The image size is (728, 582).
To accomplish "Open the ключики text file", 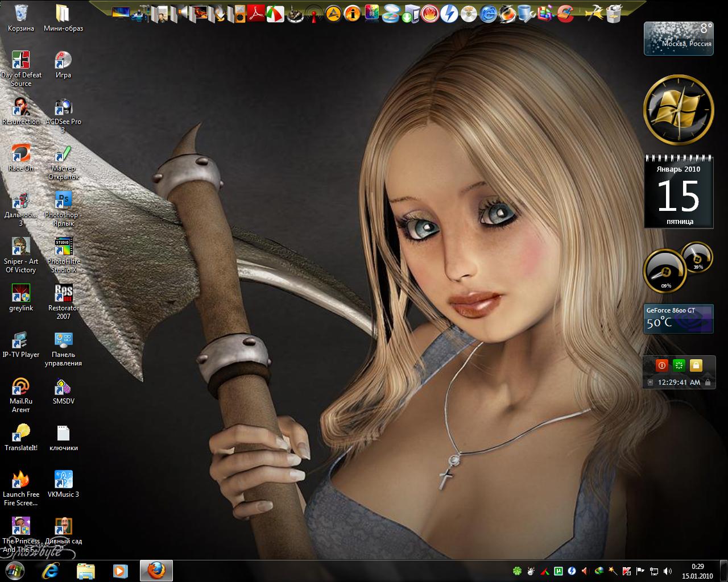I will [x=63, y=437].
